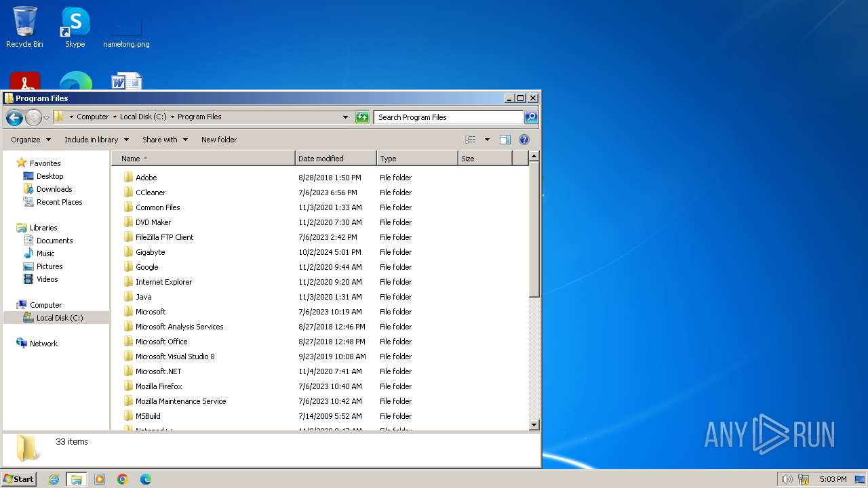Click the MSBuild folder name
The image size is (868, 488).
[x=148, y=416]
